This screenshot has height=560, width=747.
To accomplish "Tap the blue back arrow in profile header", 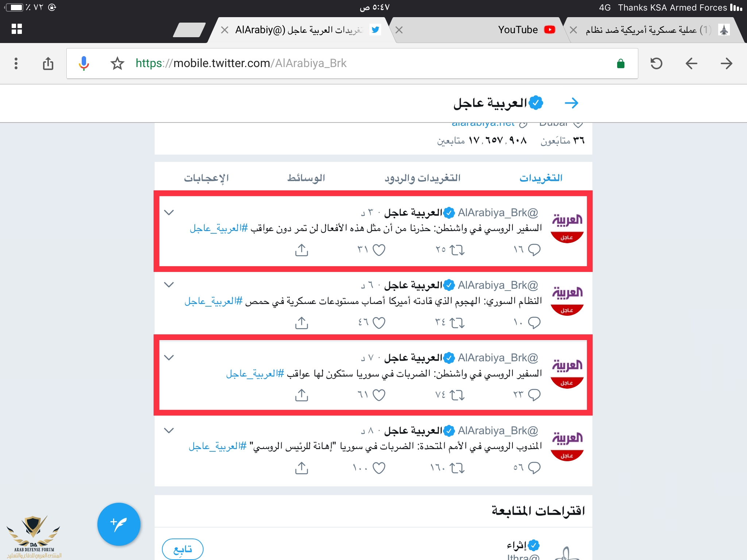I will pyautogui.click(x=571, y=103).
